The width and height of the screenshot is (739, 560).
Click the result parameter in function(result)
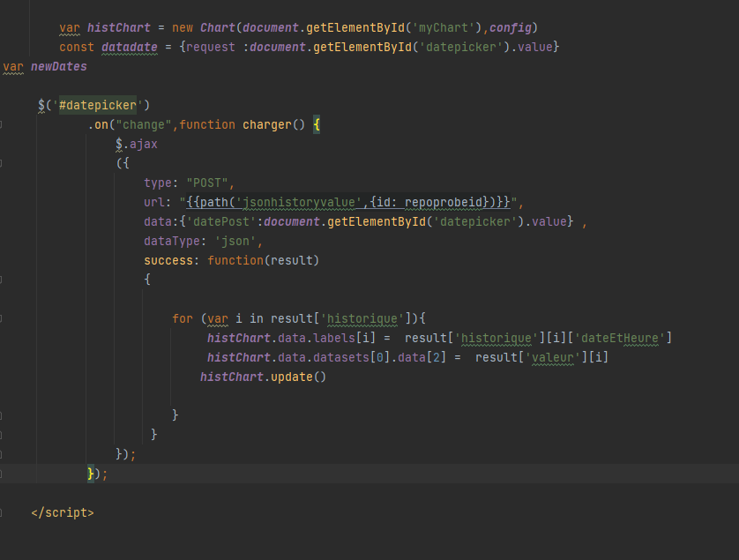coord(292,261)
